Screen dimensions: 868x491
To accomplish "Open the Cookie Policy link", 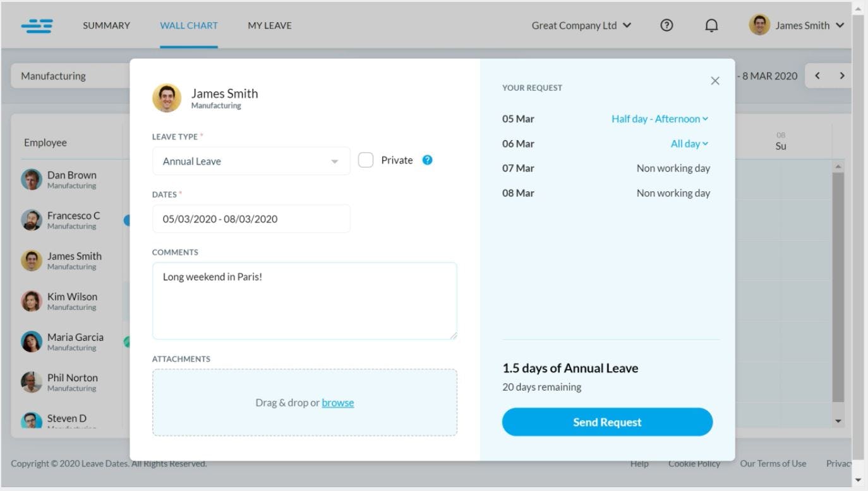I will coord(694,463).
